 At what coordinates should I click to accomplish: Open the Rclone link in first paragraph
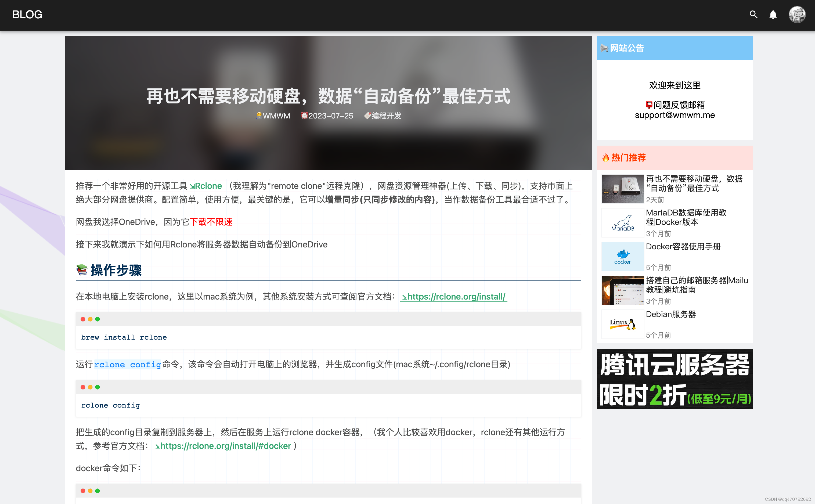click(x=205, y=186)
